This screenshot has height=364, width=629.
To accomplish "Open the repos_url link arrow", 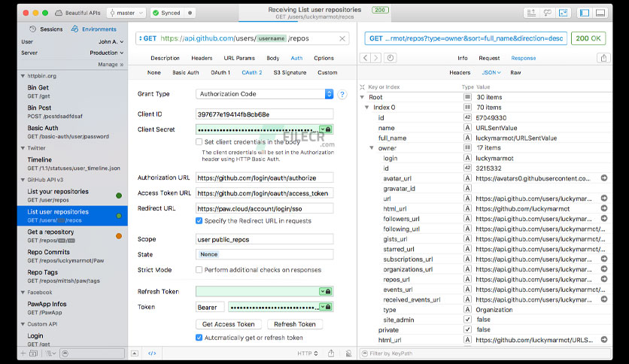I will [x=603, y=279].
